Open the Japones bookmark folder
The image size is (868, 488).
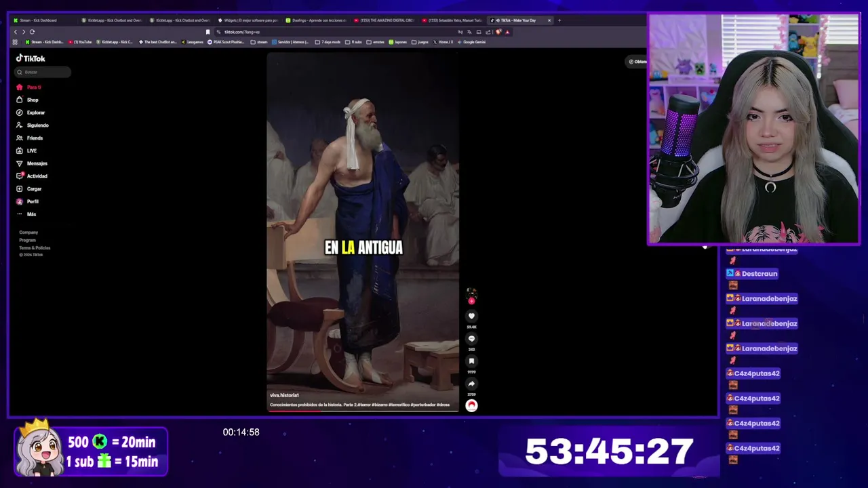click(x=398, y=42)
